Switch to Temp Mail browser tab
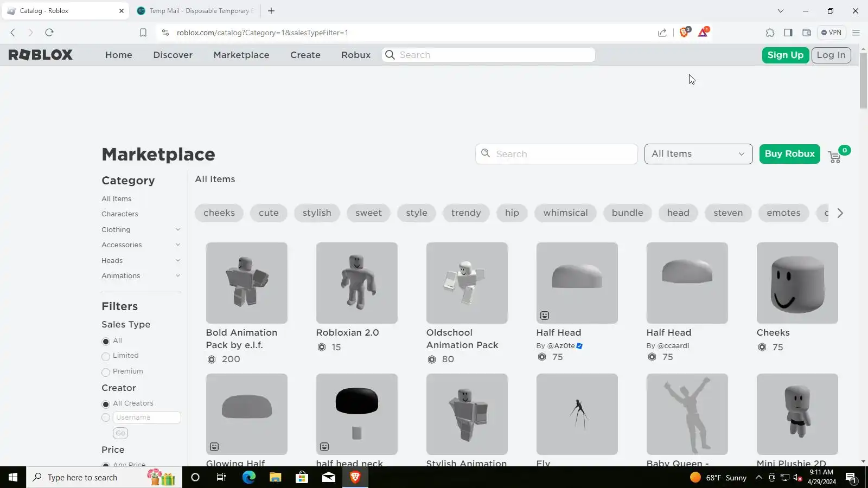Image resolution: width=868 pixels, height=488 pixels. click(x=195, y=11)
